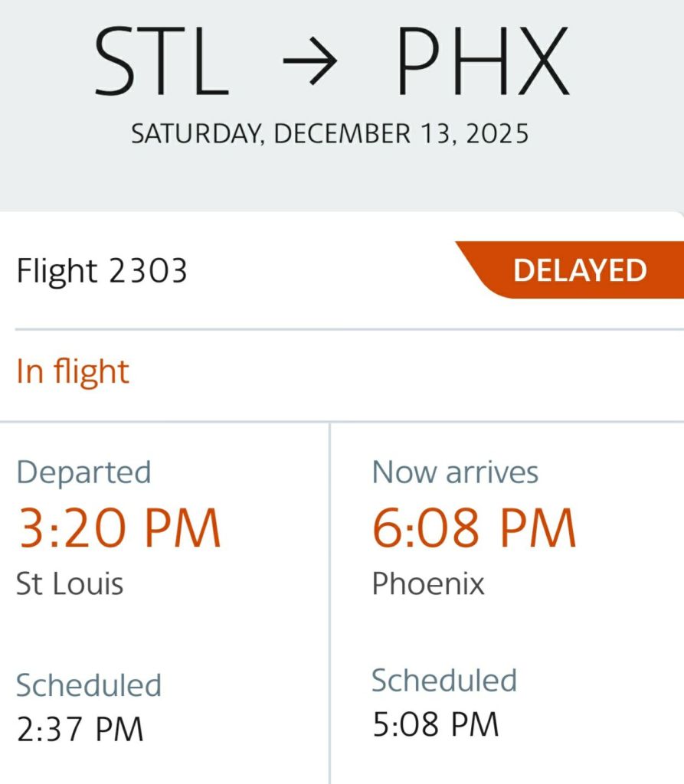Tap the 6:08 PM new arrival time
The image size is (684, 784).
(x=474, y=528)
